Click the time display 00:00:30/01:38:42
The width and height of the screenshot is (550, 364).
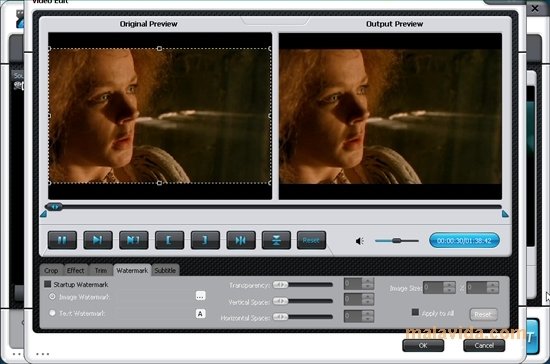pos(464,241)
